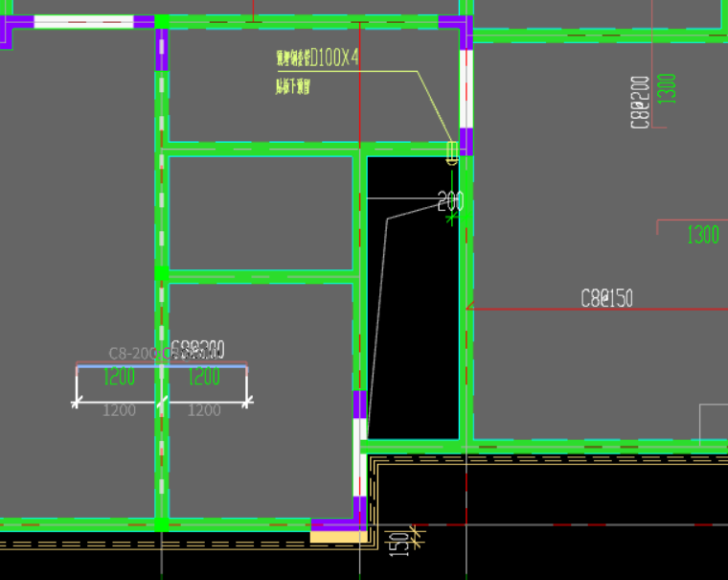Screen dimensions: 728x580
Task: Select the yellow D100X4 sleeve annotation text
Action: (x=318, y=58)
